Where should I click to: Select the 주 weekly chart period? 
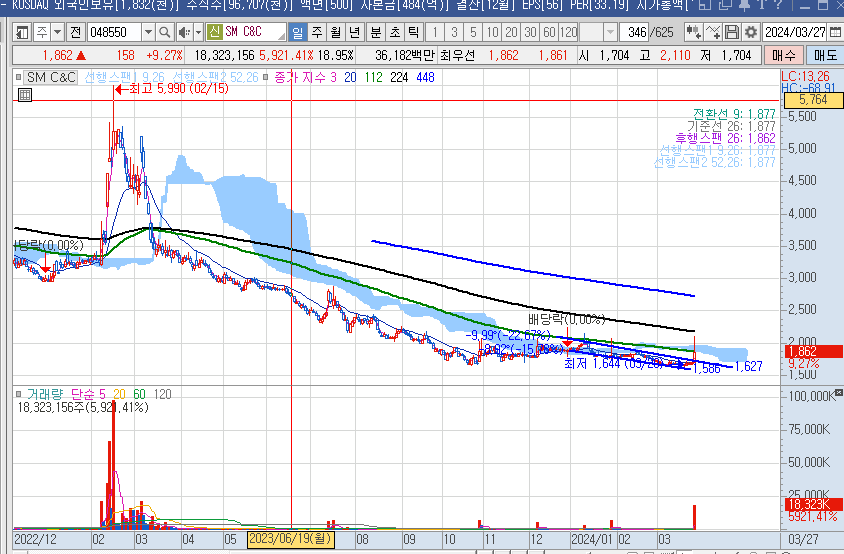[317, 32]
